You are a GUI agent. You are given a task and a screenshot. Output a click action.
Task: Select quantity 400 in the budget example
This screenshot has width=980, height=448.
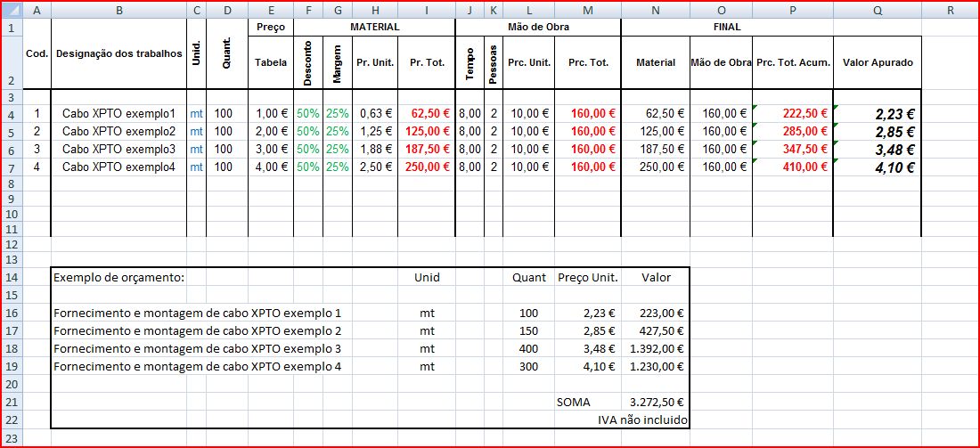(x=528, y=348)
